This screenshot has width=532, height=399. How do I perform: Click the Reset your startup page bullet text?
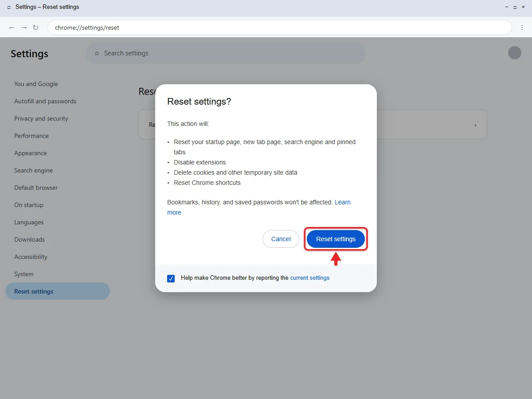pyautogui.click(x=265, y=147)
